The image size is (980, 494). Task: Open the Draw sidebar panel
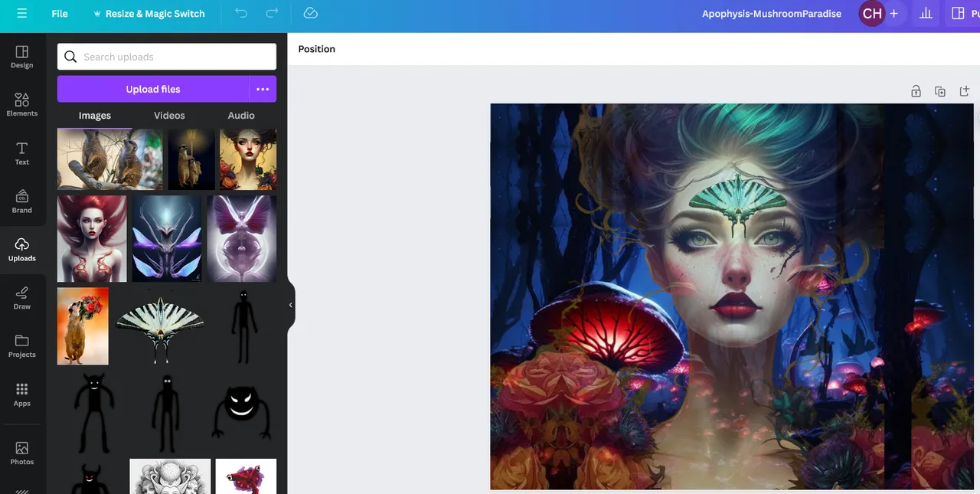click(22, 298)
